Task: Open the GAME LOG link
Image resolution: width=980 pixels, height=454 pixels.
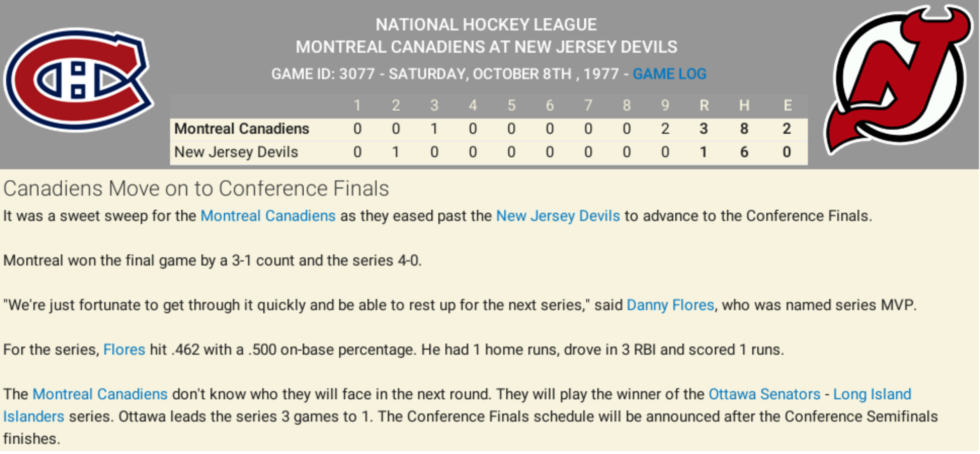Action: (669, 74)
